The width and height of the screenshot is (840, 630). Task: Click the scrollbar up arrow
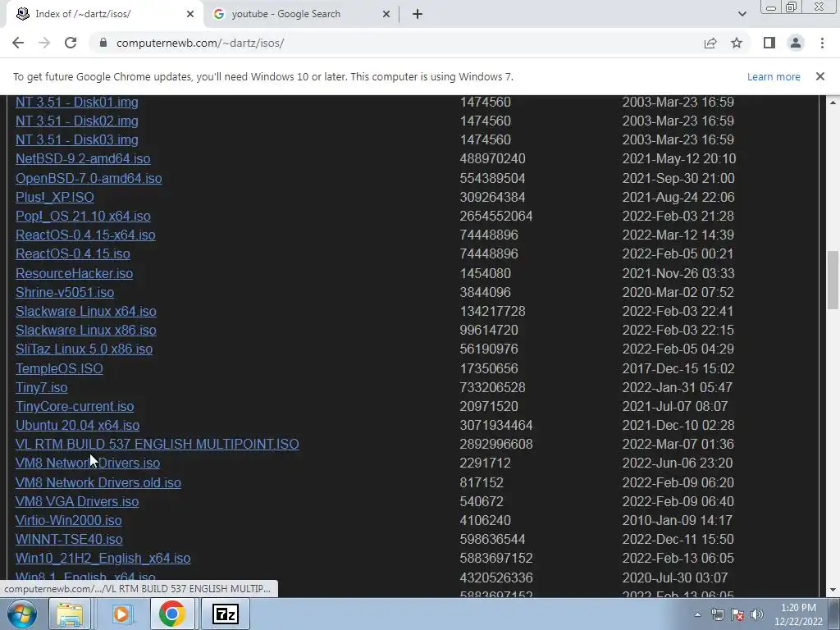[x=833, y=102]
